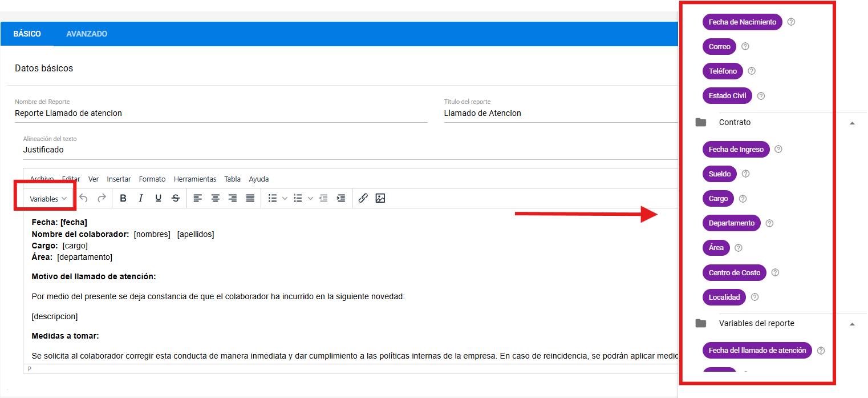Image resolution: width=868 pixels, height=398 pixels.
Task: Click the help icon next to Correo
Action: tap(745, 47)
